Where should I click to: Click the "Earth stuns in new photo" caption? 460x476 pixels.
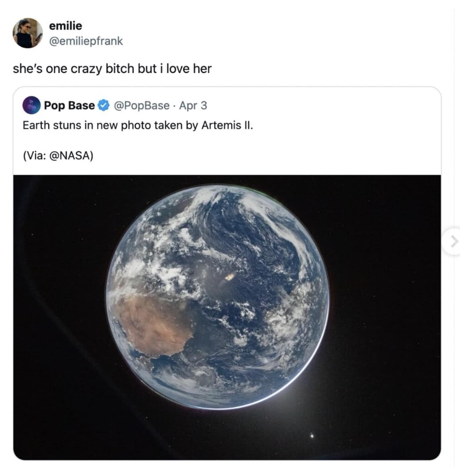[x=137, y=125]
